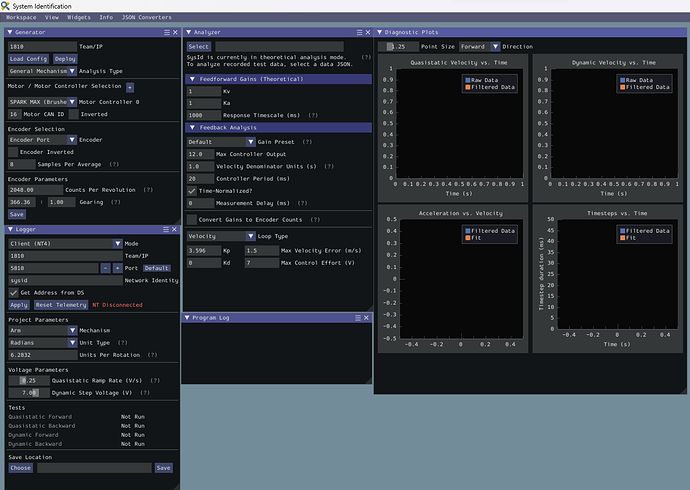Show help for Samples Per Average

(114, 164)
